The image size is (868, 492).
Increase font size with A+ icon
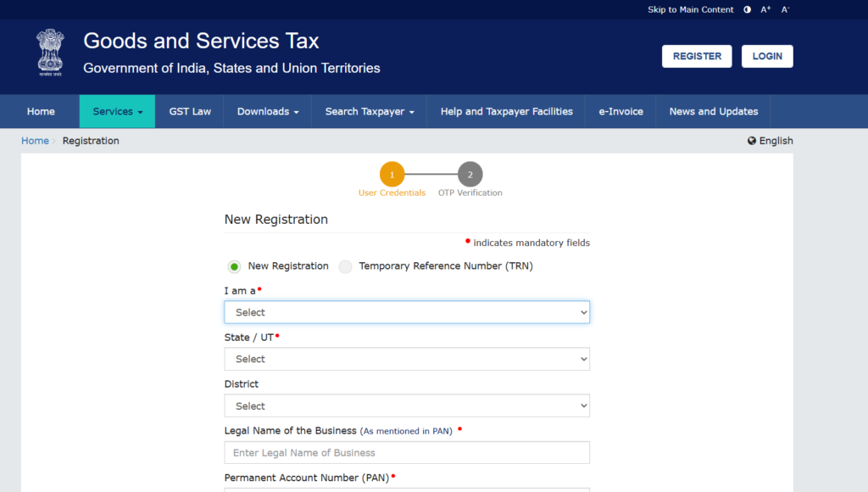coord(765,9)
